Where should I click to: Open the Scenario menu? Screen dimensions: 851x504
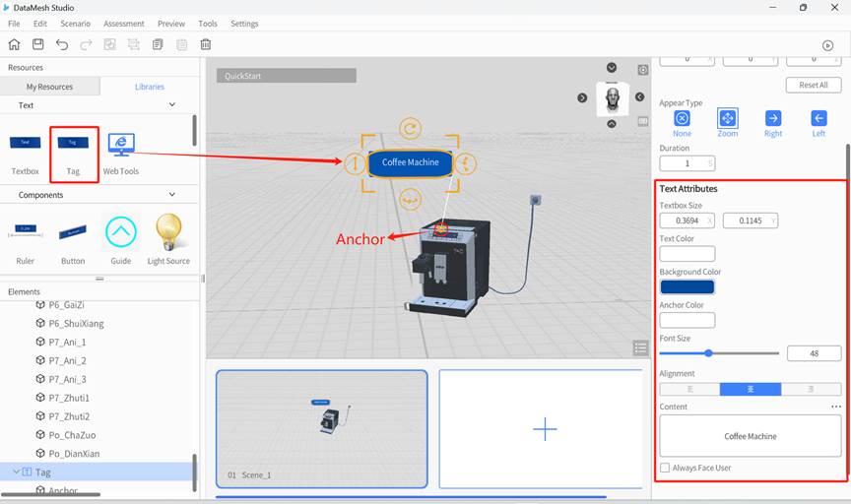tap(75, 24)
